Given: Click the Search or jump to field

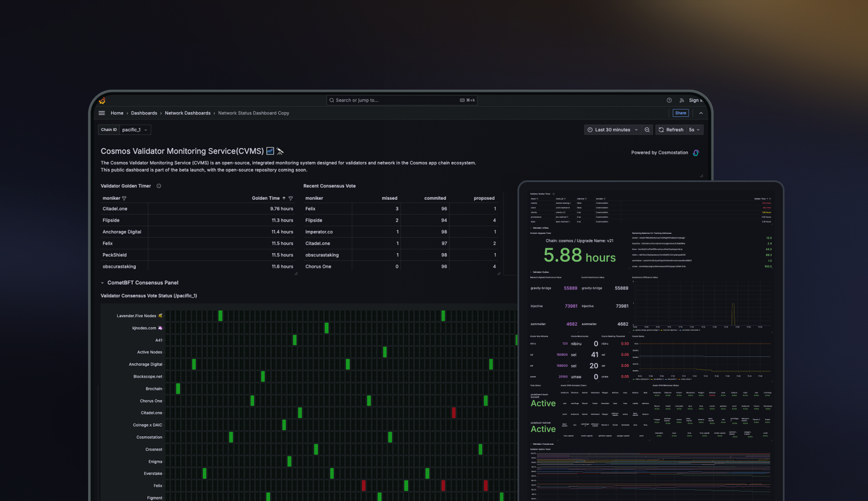Looking at the screenshot, I should tap(401, 100).
